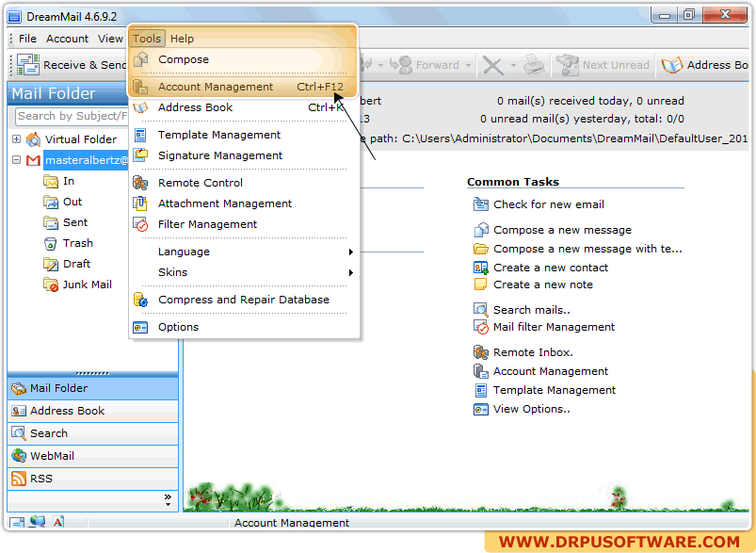Click the Draft folder icon
Image resolution: width=756 pixels, height=553 pixels.
[51, 264]
